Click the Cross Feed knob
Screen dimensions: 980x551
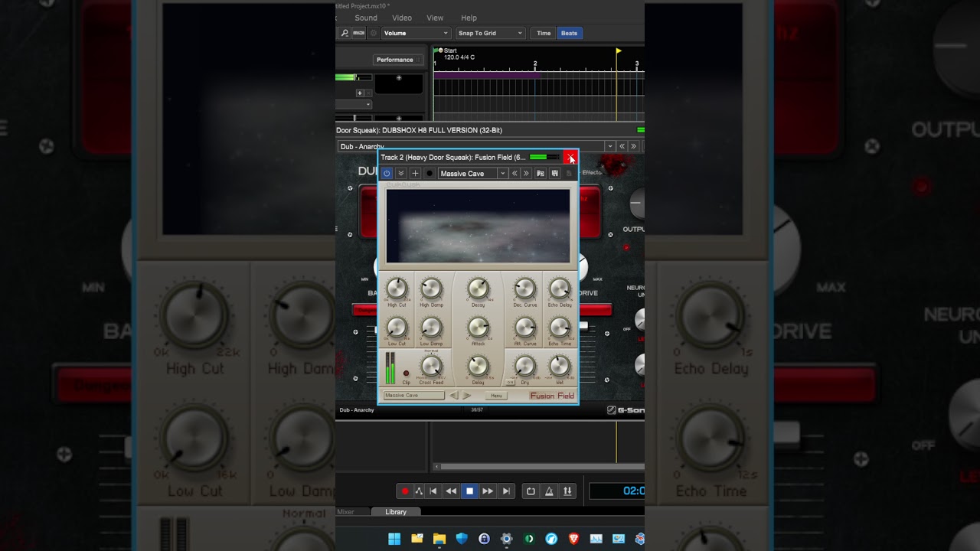[431, 366]
